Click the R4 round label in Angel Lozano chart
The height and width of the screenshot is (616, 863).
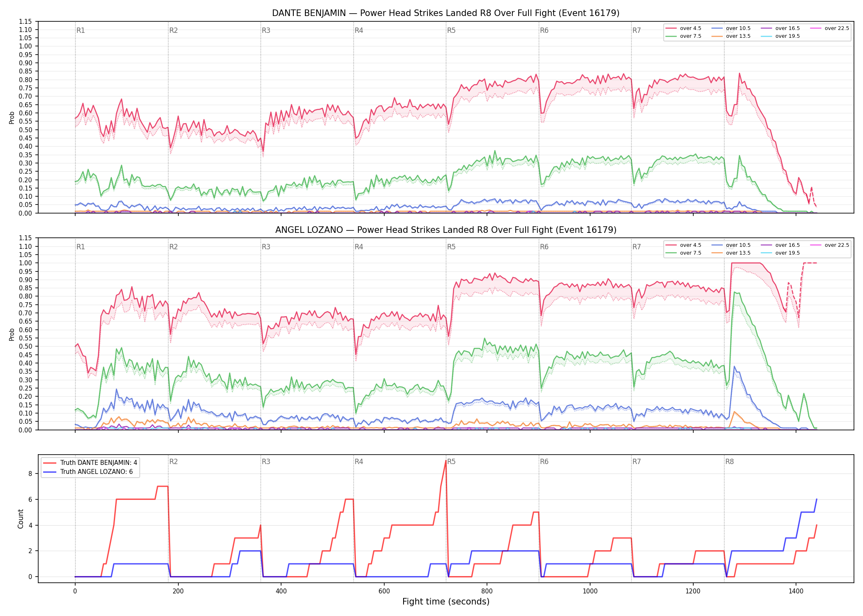(359, 247)
